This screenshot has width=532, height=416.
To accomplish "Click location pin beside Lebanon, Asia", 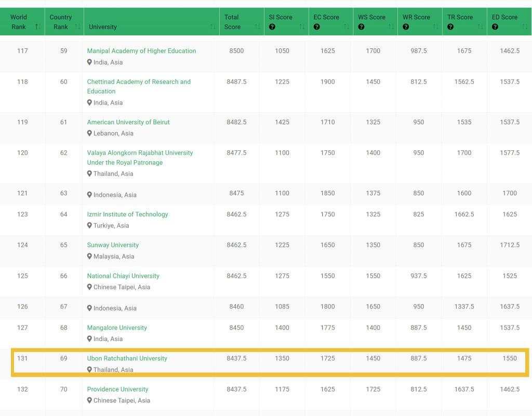I will (x=89, y=133).
